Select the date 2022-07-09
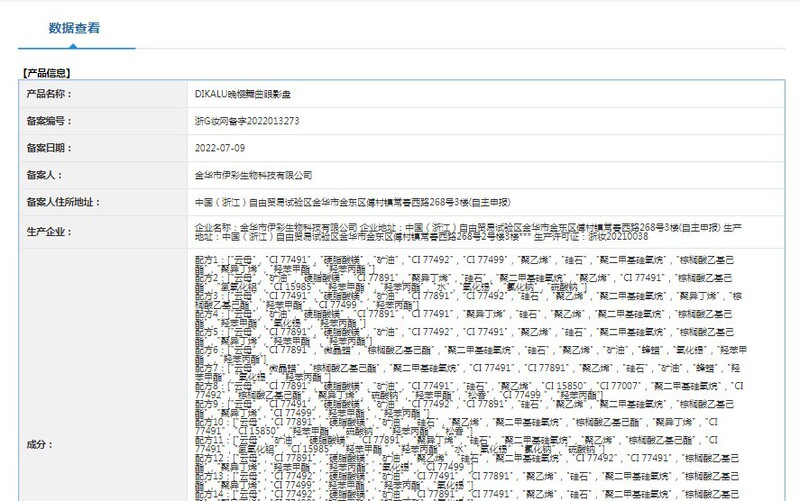Image resolution: width=800 pixels, height=501 pixels. (220, 148)
